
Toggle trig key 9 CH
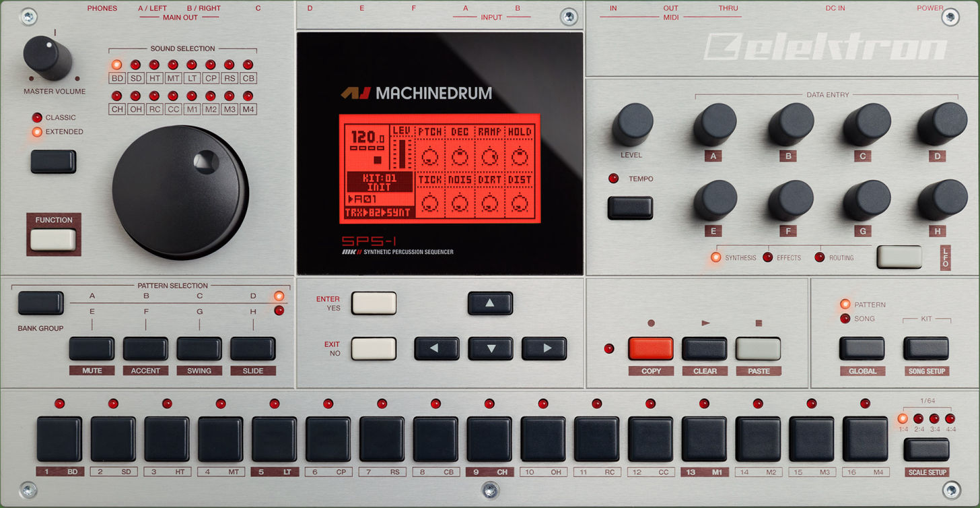coord(489,439)
